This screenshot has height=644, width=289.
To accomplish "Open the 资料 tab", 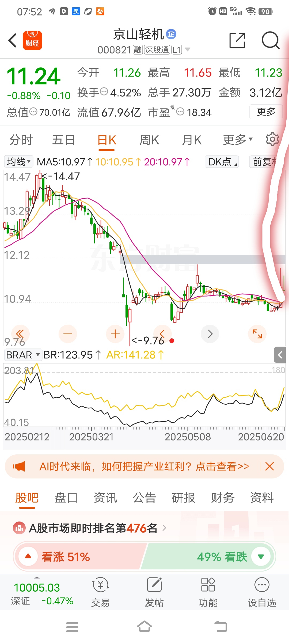I will click(x=262, y=498).
